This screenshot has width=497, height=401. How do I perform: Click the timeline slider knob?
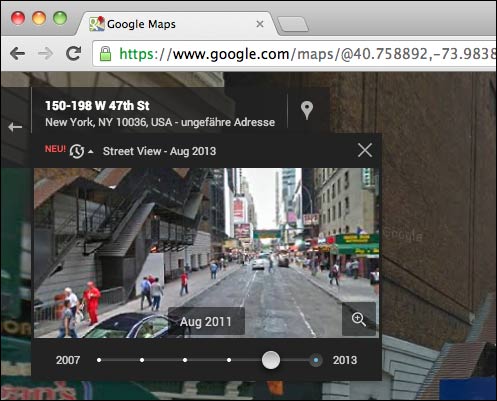[x=271, y=360]
